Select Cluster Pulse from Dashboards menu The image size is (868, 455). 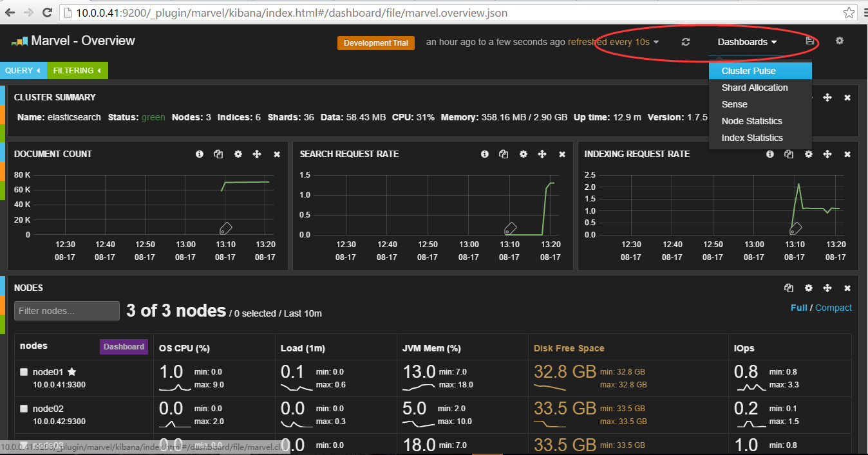pos(760,71)
